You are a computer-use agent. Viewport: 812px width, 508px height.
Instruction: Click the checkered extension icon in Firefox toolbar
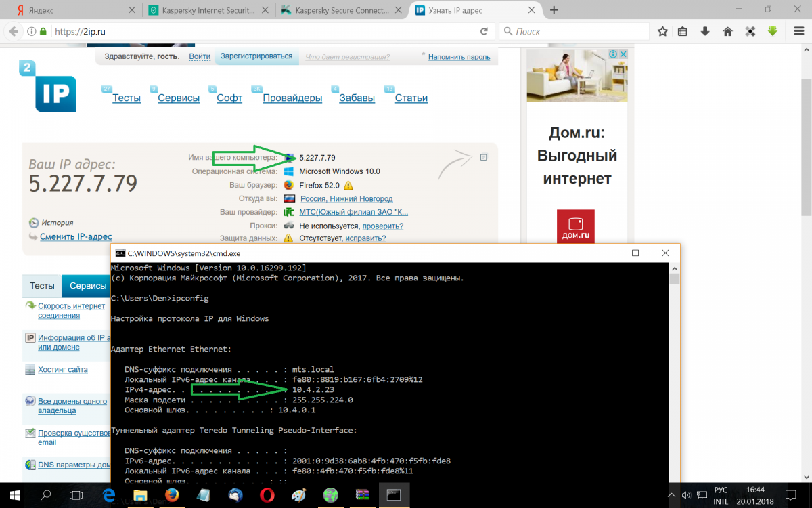pyautogui.click(x=750, y=31)
